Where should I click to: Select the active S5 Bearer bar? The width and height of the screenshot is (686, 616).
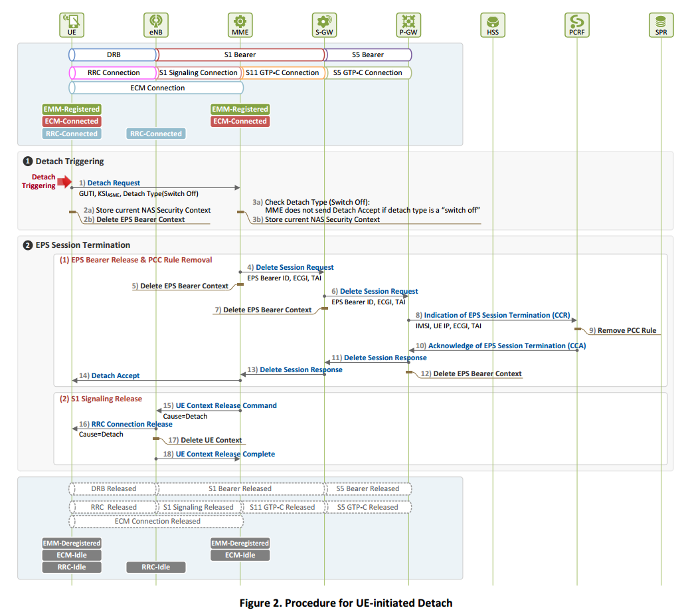(x=367, y=54)
